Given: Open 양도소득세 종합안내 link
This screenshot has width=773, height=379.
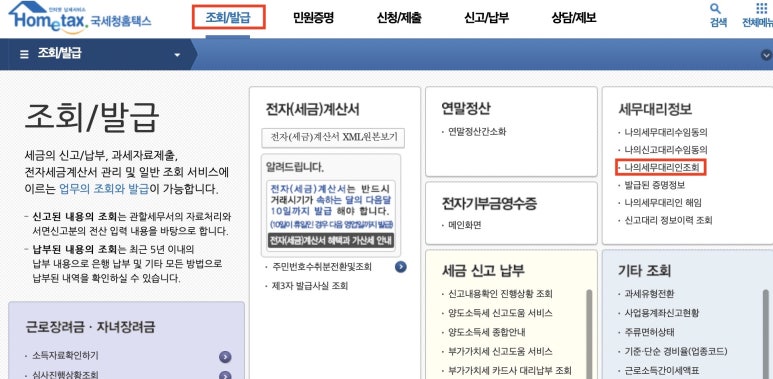Looking at the screenshot, I should click(x=487, y=332).
